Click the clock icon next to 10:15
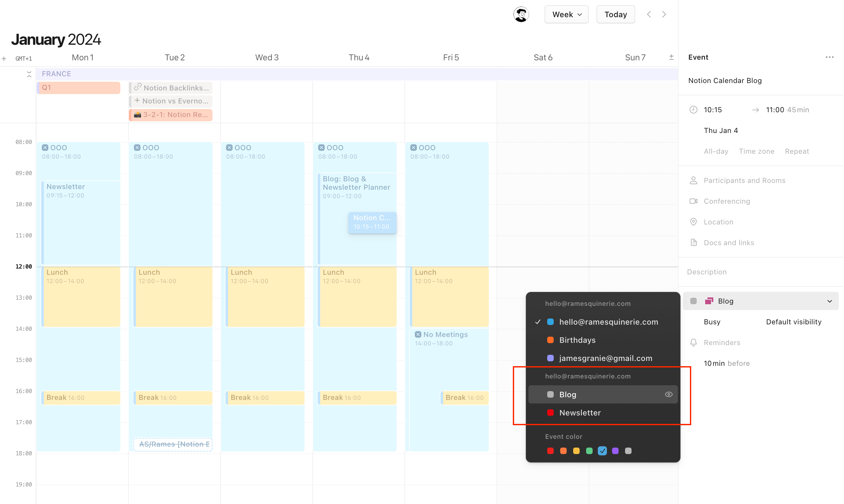844x504 pixels. (693, 110)
